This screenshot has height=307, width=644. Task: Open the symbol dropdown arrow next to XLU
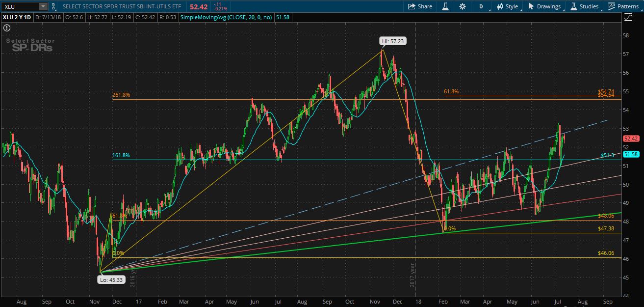[x=43, y=6]
